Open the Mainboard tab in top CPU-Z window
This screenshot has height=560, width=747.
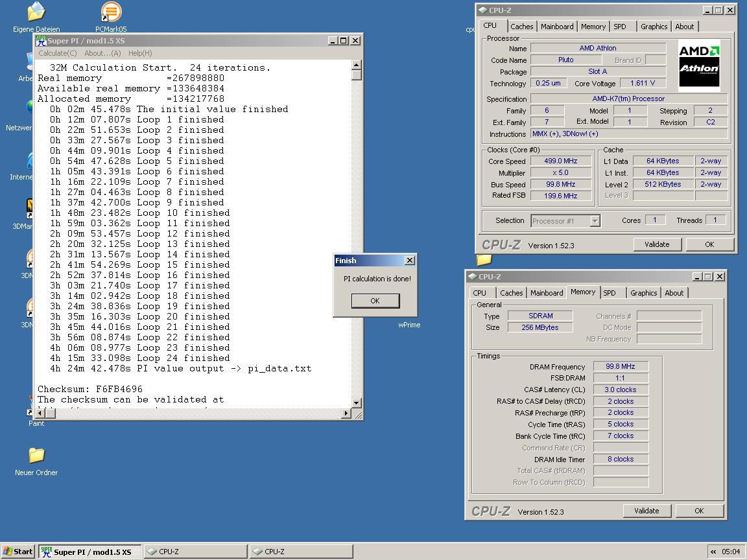557,27
